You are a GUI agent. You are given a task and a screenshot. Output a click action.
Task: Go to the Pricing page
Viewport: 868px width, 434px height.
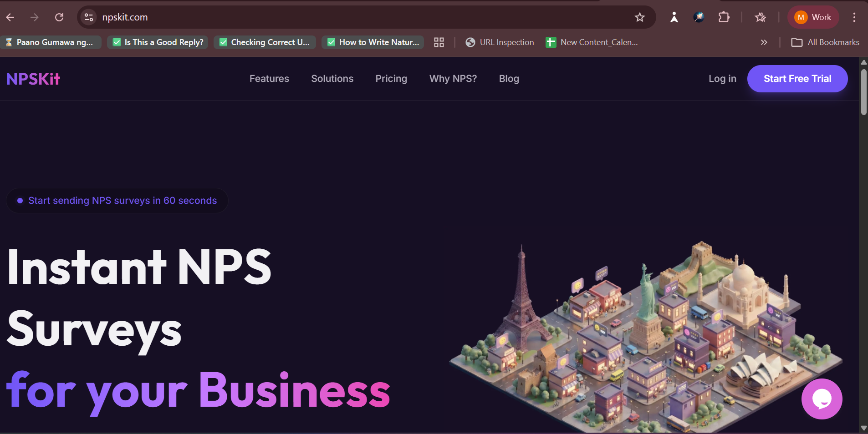click(391, 79)
